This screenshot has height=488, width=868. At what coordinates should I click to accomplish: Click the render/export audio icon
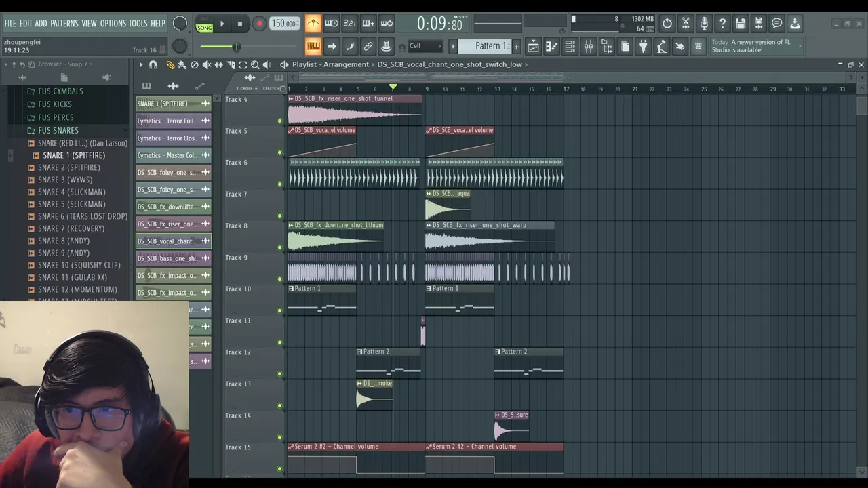759,24
